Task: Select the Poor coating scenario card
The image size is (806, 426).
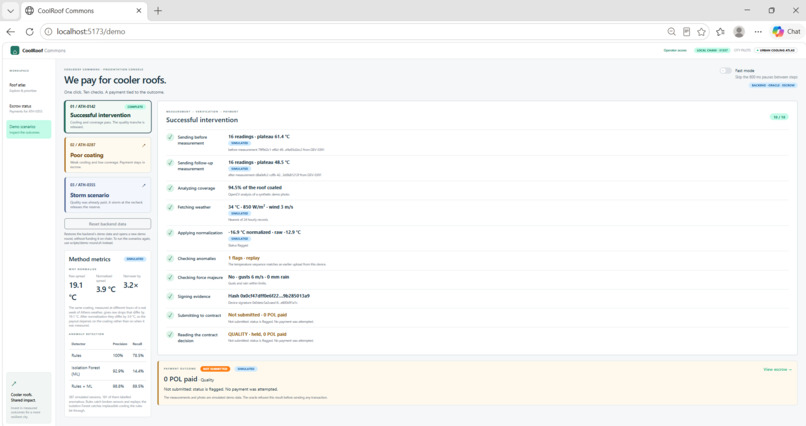Action: pos(108,155)
